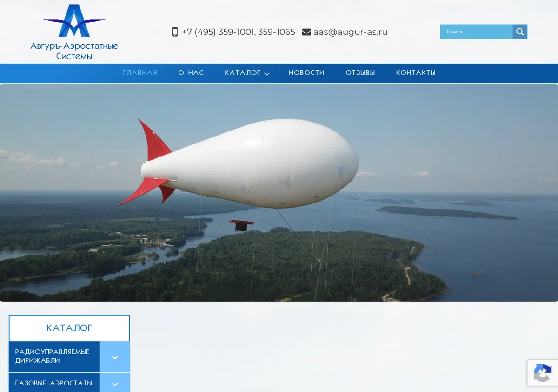Focus the Поиск search field

click(477, 32)
